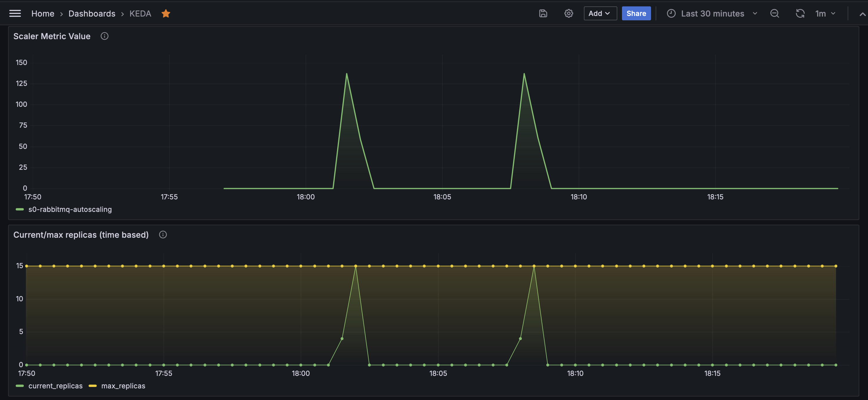Click the zoom out magnifier icon
The height and width of the screenshot is (400, 868).
[774, 13]
